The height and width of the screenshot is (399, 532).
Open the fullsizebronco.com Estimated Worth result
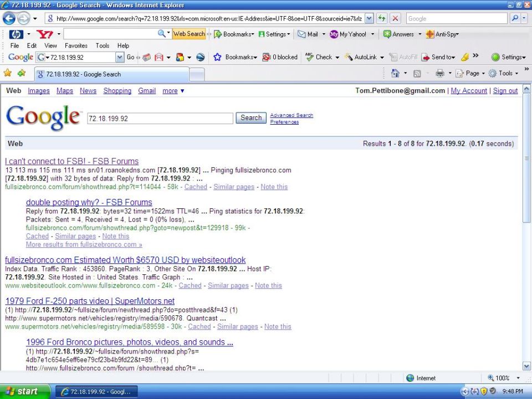125,260
